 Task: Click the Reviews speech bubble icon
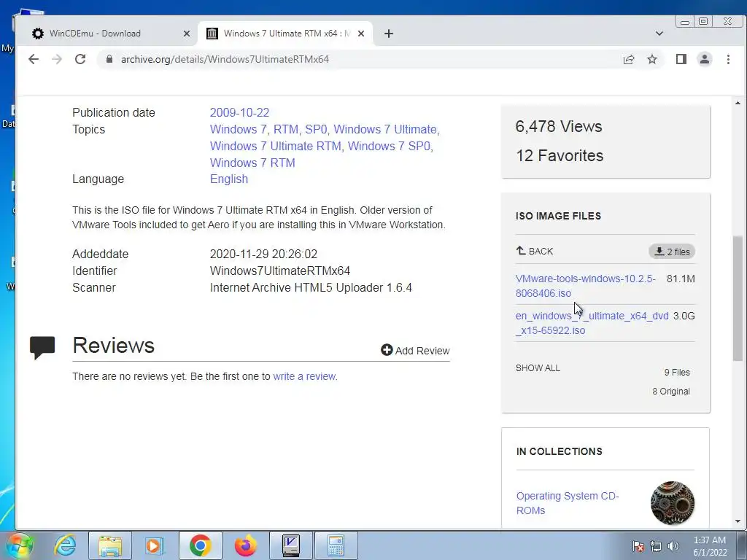[42, 346]
